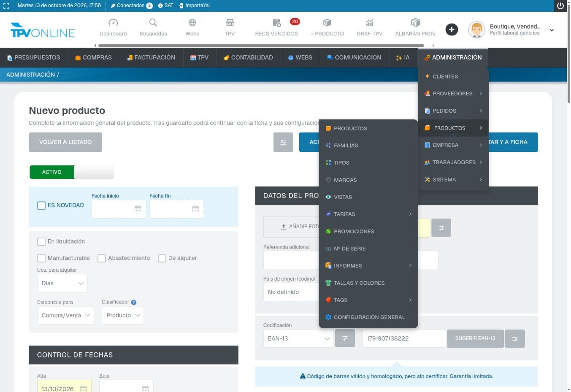Click the black plus circle icon
Image resolution: width=571 pixels, height=392 pixels.
click(452, 30)
